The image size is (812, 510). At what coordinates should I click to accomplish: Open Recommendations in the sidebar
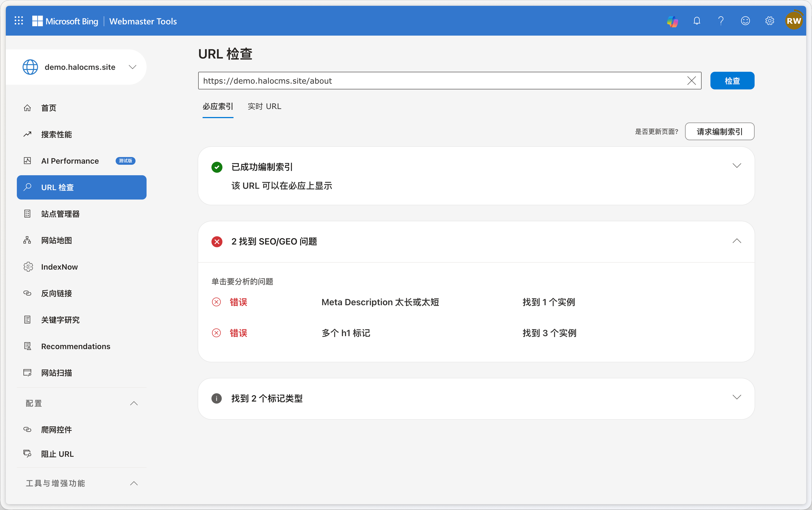(82, 346)
